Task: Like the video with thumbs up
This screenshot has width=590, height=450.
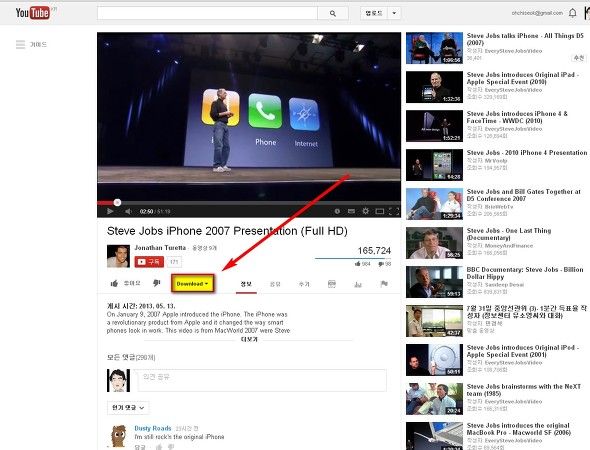Action: coord(114,283)
